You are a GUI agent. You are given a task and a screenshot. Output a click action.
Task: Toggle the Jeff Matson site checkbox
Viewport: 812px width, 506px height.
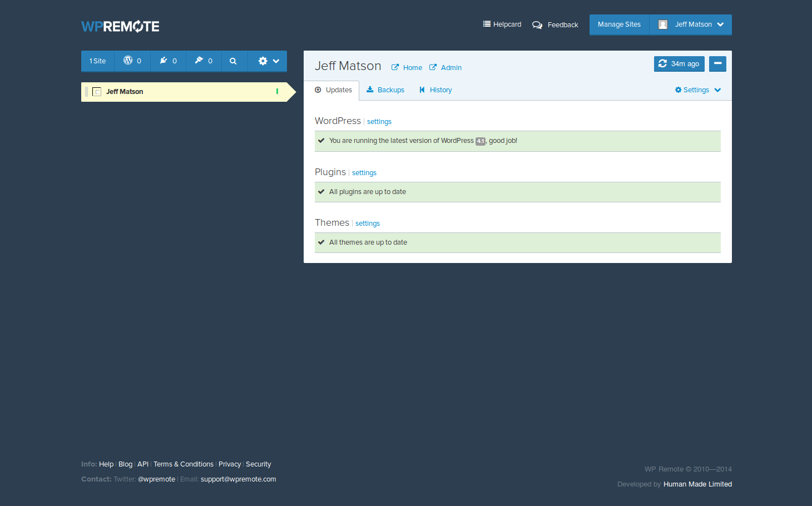tap(97, 92)
